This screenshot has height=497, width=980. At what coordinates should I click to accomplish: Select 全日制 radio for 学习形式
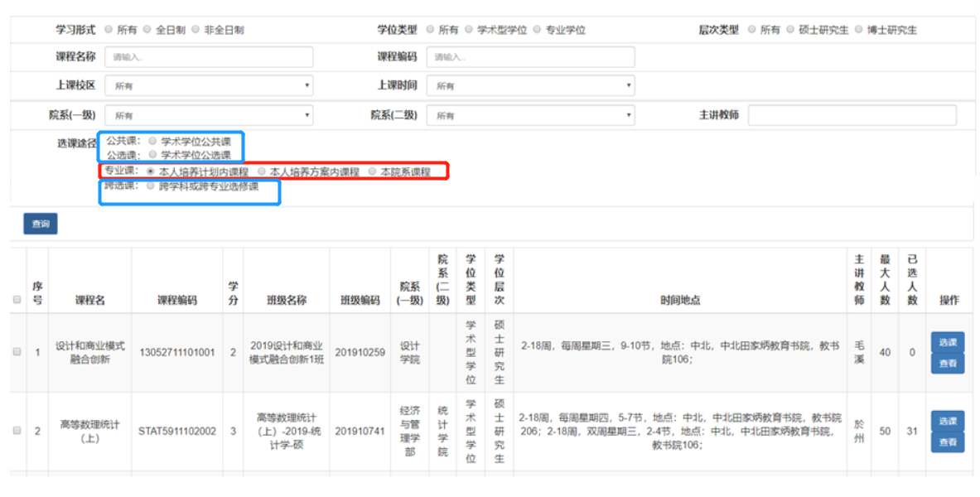click(147, 30)
